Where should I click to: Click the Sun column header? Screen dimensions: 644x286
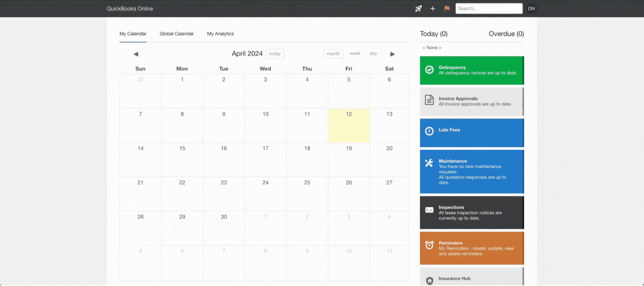click(140, 69)
